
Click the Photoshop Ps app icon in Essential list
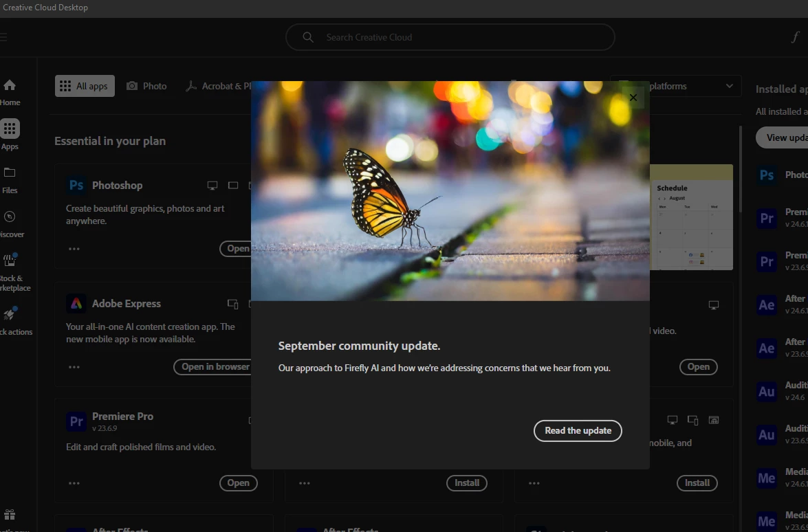pyautogui.click(x=76, y=186)
